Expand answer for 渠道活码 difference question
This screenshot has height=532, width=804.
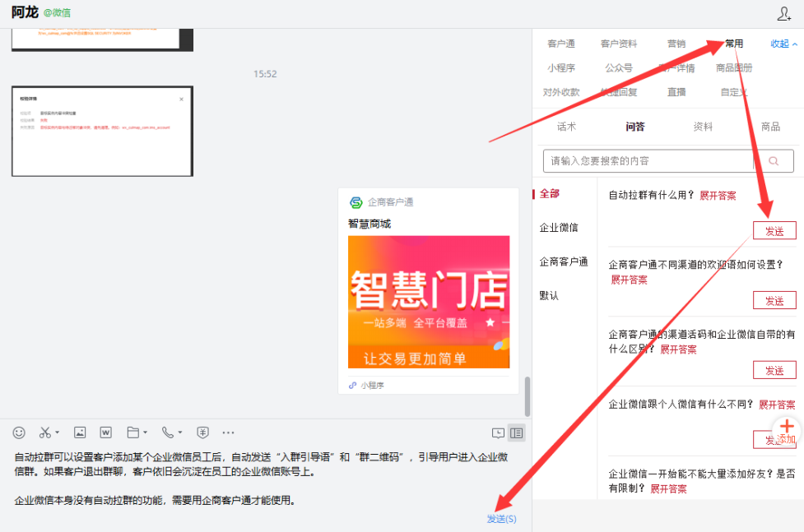678,349
